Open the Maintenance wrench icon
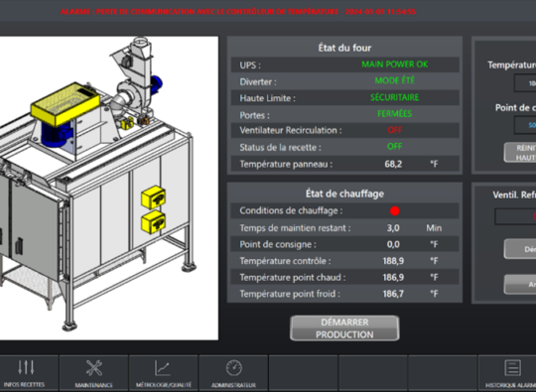 pos(94,368)
